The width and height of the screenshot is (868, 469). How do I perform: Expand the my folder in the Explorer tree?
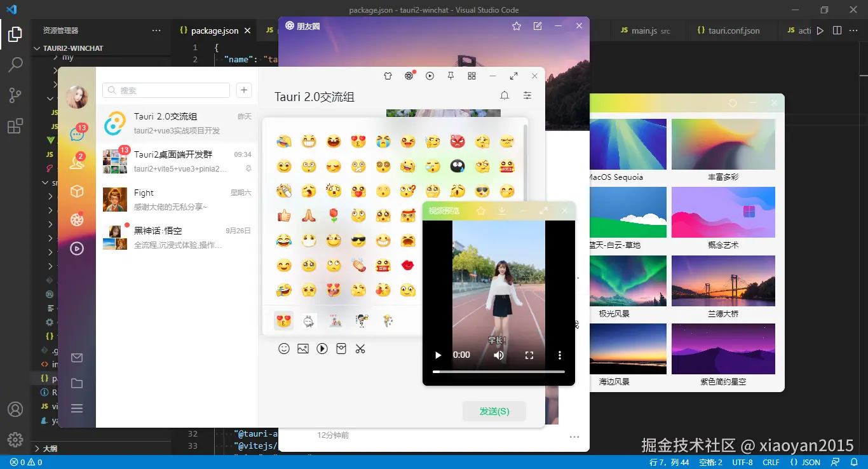pos(68,57)
